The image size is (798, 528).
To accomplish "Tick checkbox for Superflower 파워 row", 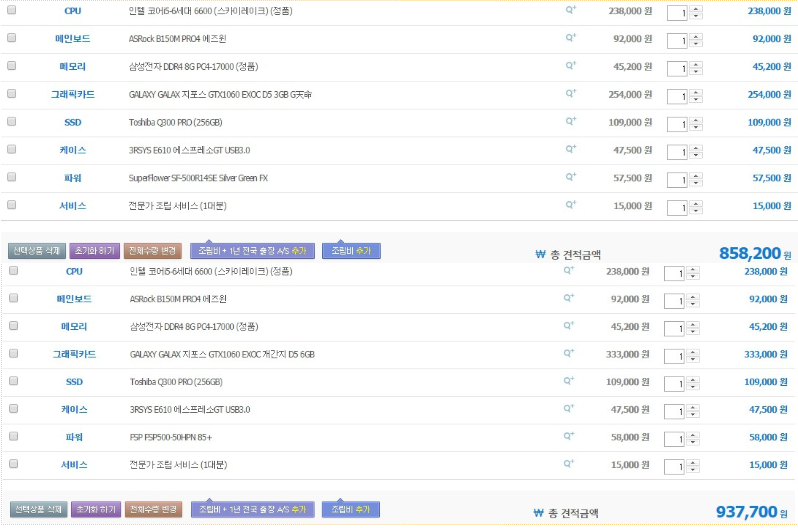I will click(12, 177).
